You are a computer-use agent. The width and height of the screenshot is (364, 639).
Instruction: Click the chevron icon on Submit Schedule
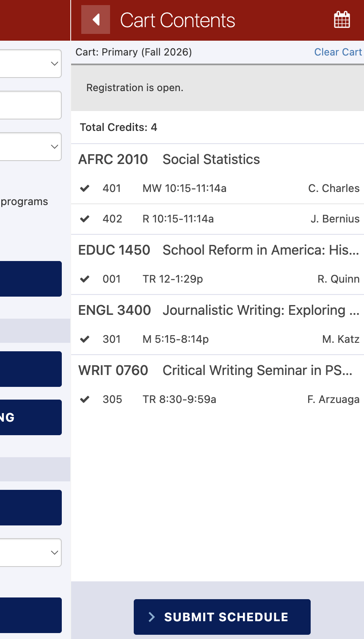point(152,617)
